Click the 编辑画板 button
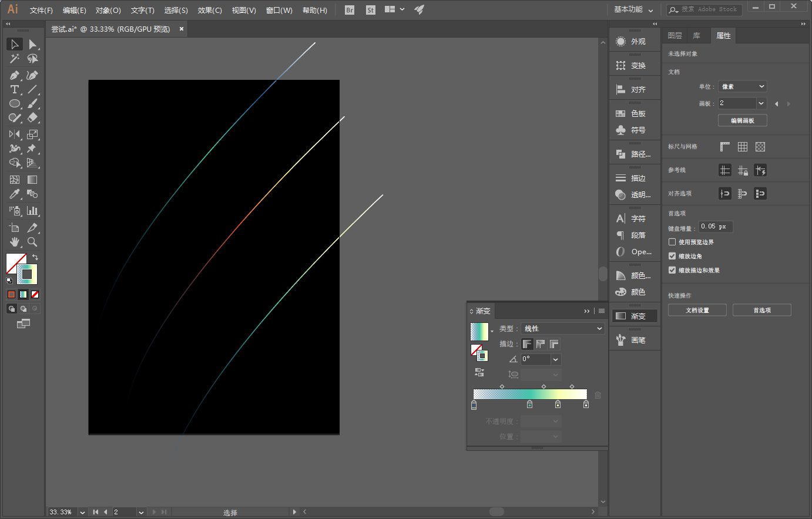Viewport: 812px width, 519px height. click(742, 120)
